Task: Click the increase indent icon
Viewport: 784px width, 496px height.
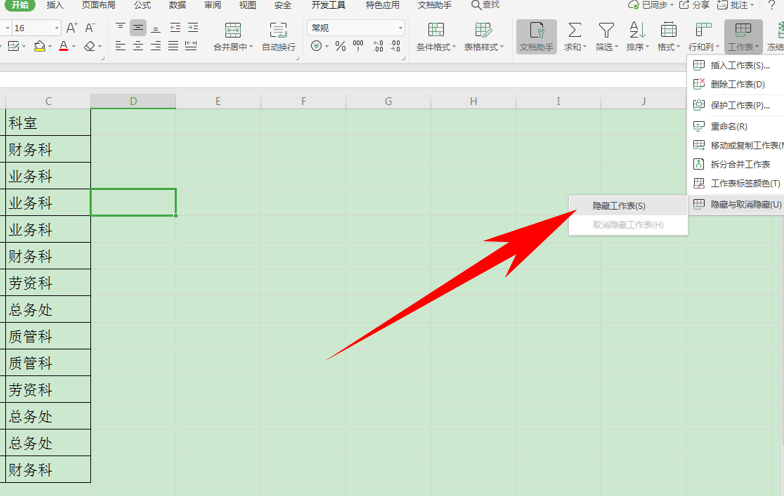Action: [192, 28]
